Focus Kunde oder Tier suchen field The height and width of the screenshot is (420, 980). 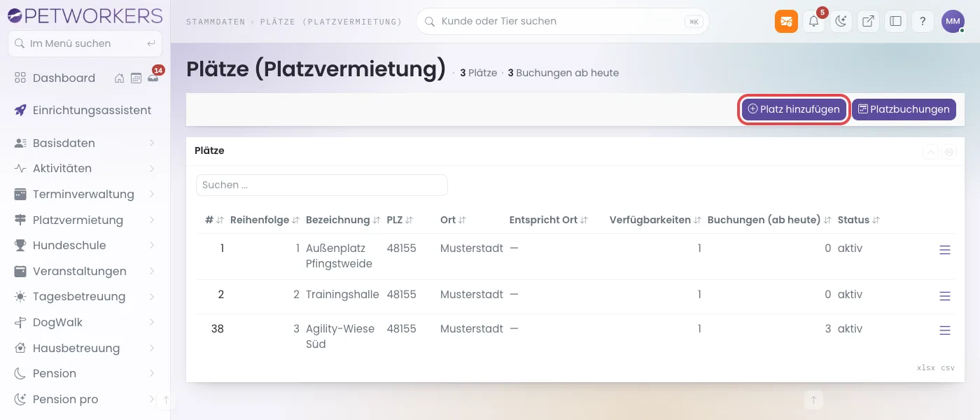(562, 22)
